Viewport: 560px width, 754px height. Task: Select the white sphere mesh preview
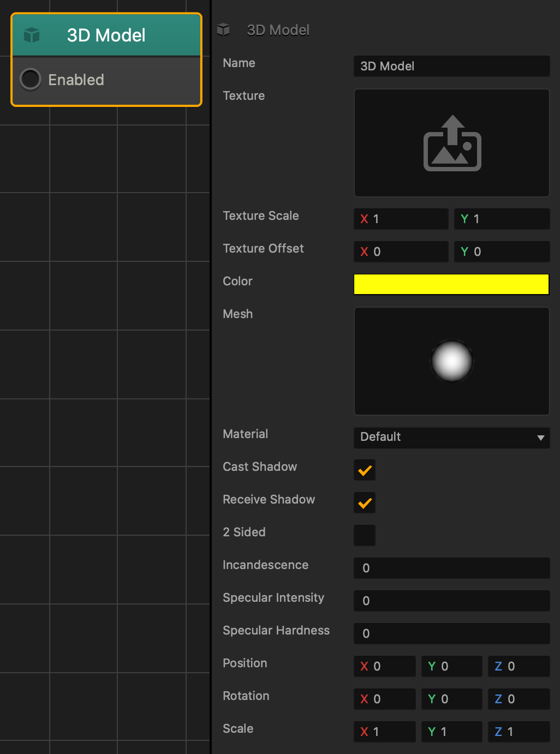(452, 361)
